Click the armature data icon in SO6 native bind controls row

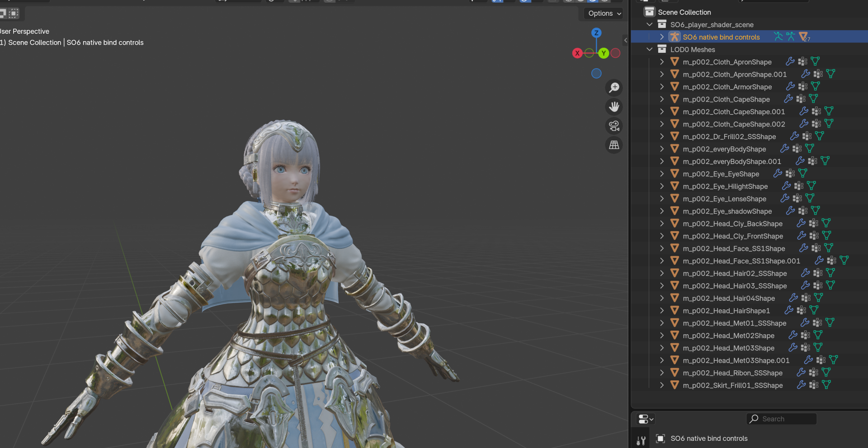tap(790, 37)
